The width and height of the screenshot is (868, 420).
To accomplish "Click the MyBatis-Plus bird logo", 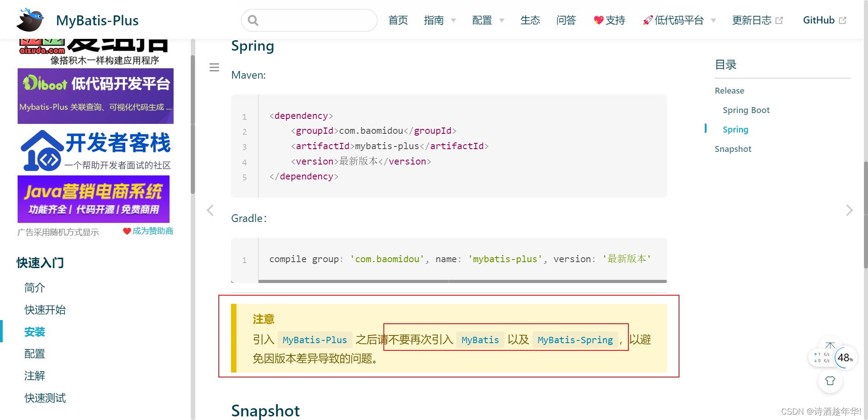I will pos(30,20).
